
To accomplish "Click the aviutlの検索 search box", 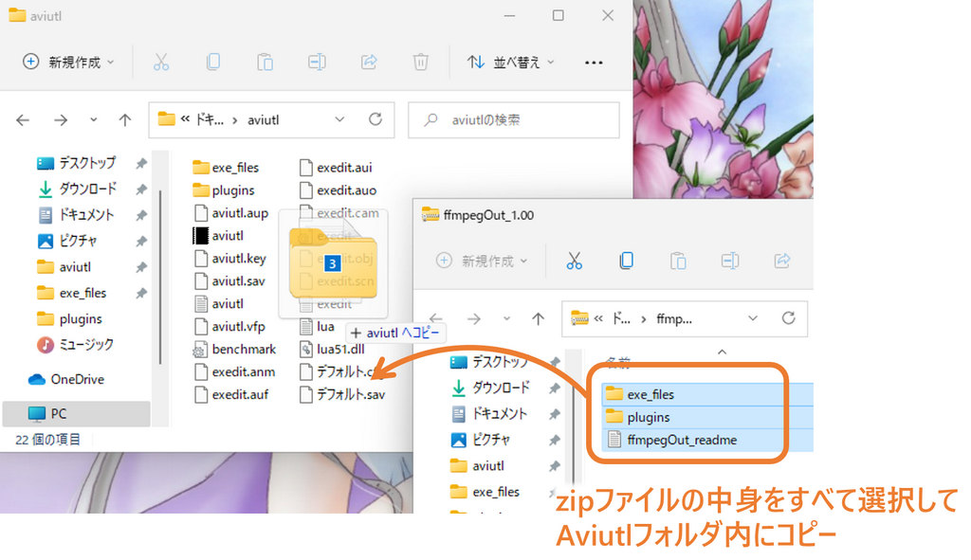I will [x=513, y=120].
